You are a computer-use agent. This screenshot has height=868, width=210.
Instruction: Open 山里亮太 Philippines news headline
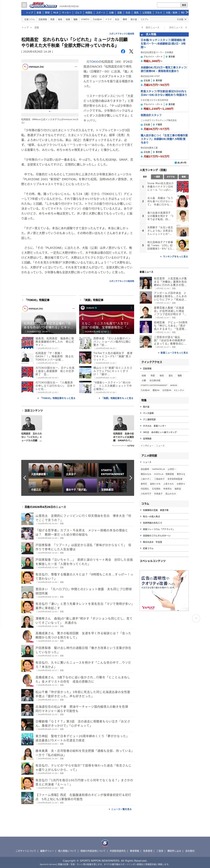83,518
